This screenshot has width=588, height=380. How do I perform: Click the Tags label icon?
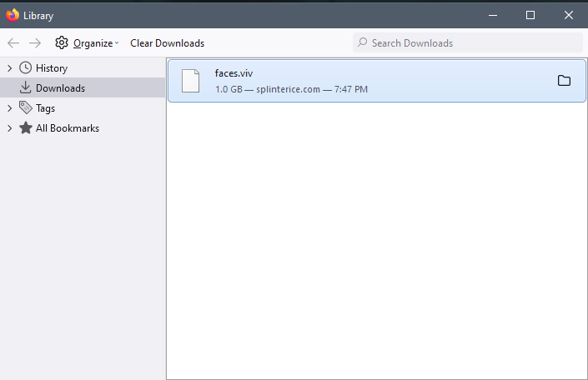pos(26,107)
